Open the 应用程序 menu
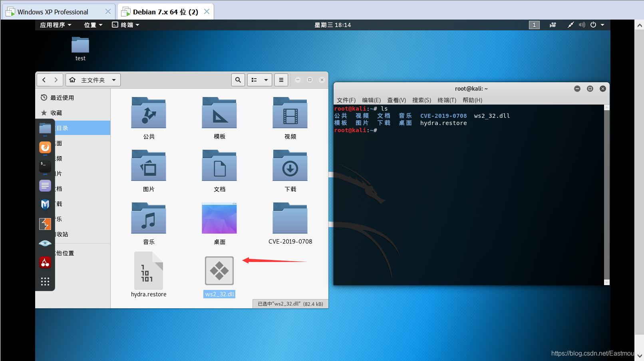This screenshot has width=644, height=361. [x=56, y=25]
